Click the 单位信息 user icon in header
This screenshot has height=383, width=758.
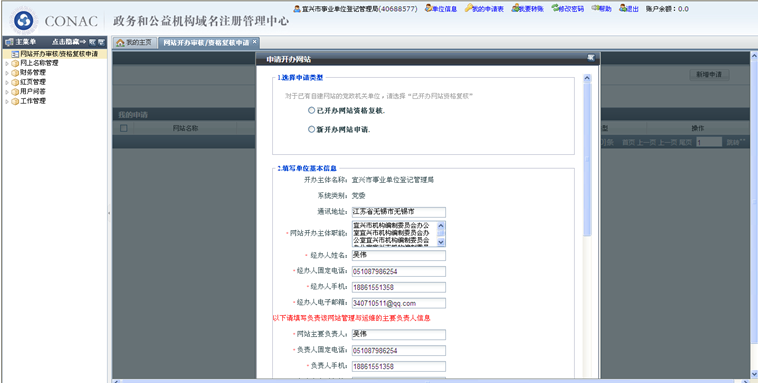tap(428, 8)
